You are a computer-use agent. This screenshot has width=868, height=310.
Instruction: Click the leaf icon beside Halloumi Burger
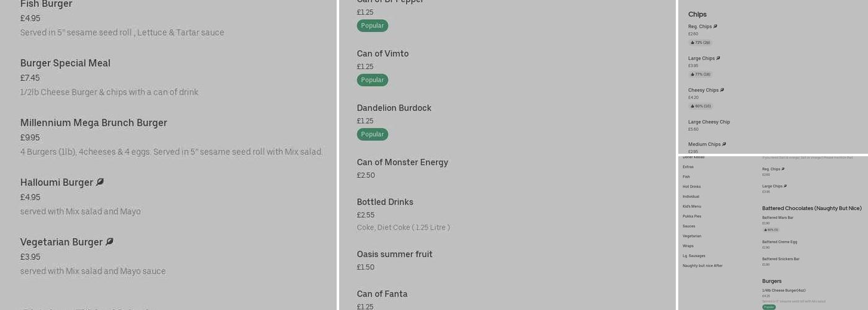click(x=100, y=182)
